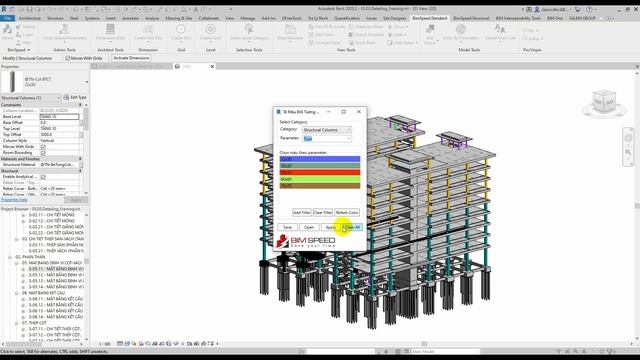Open the Revit application menu logo
The image size is (640, 360).
point(4,9)
